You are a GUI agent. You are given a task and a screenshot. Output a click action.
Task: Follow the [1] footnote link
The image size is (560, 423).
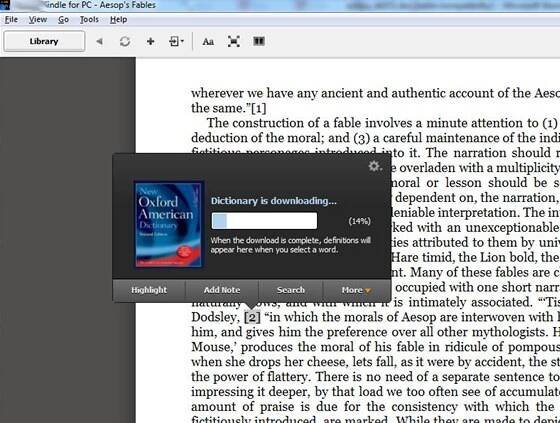tap(259, 108)
